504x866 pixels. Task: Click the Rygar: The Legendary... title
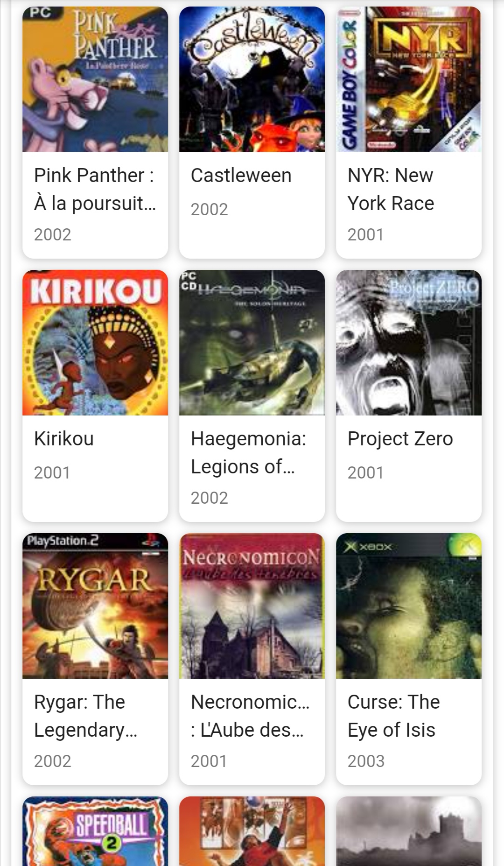pyautogui.click(x=85, y=716)
